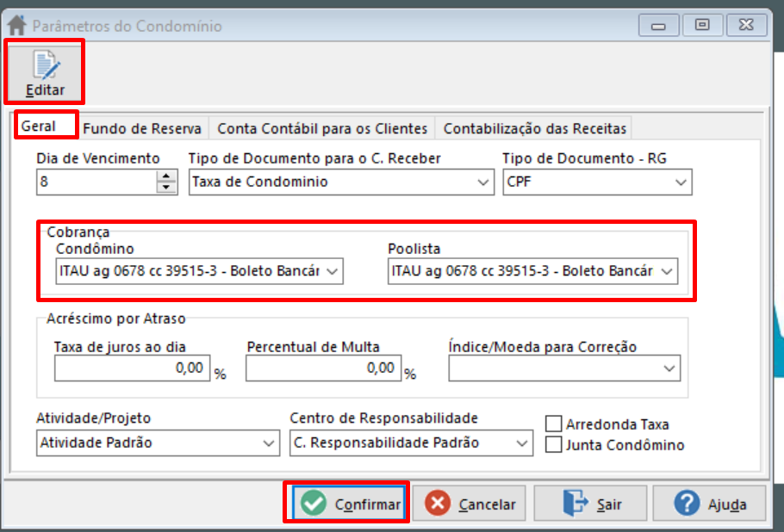
Task: Click the Taxa de juros ao dia field
Action: coord(132,368)
